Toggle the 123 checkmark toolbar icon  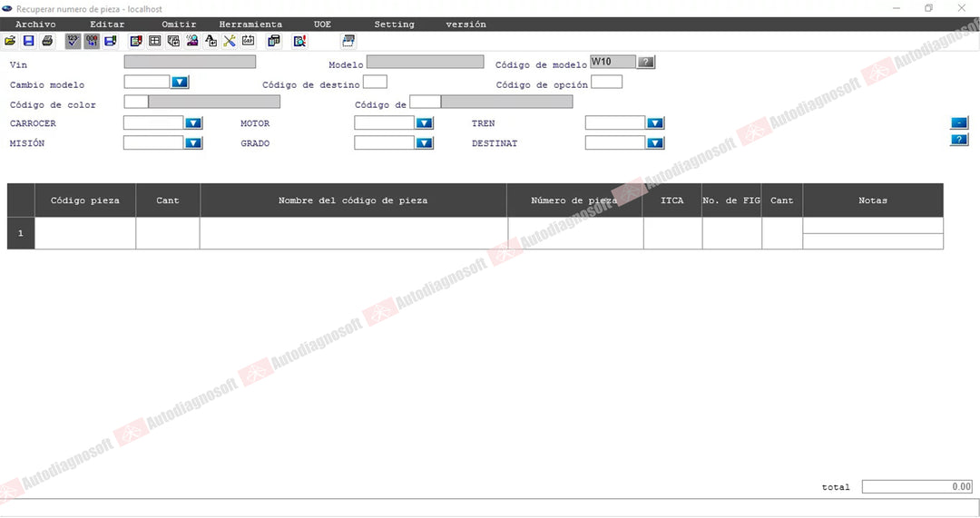(x=73, y=41)
